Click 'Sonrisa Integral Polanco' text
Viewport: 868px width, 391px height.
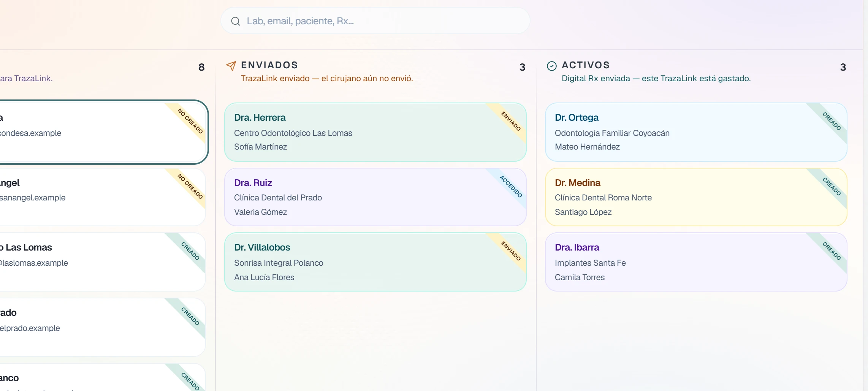coord(279,263)
